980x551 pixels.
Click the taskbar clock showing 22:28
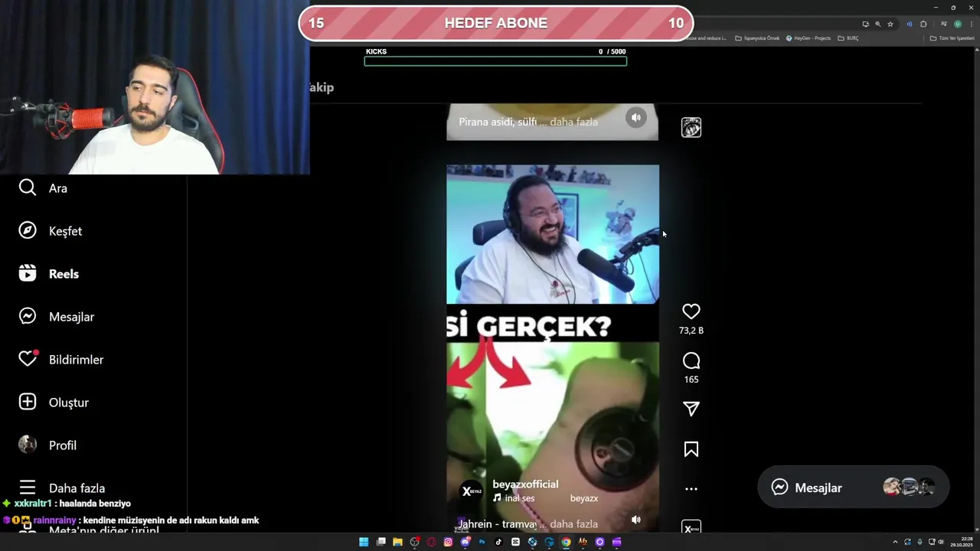click(x=962, y=542)
